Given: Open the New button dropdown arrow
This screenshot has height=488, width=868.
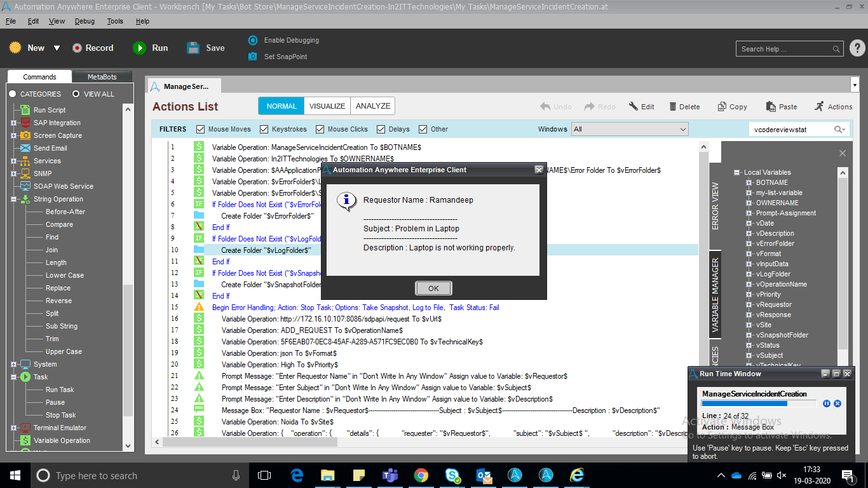Looking at the screenshot, I should pyautogui.click(x=57, y=48).
